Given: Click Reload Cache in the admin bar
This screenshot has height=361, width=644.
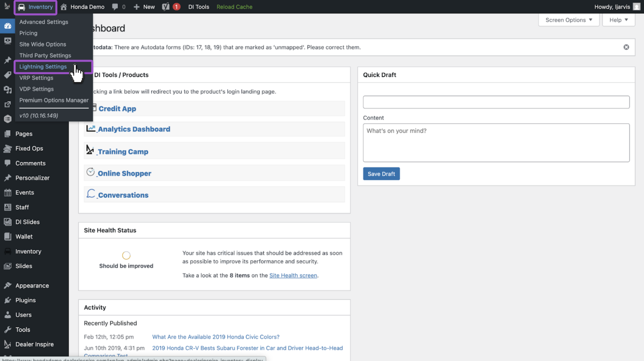Looking at the screenshot, I should point(234,7).
